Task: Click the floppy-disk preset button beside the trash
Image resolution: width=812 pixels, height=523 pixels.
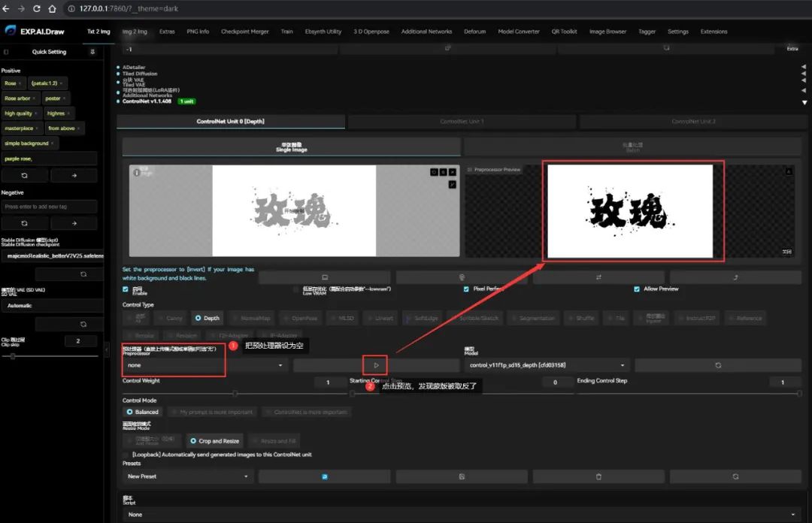Action: (x=462, y=476)
